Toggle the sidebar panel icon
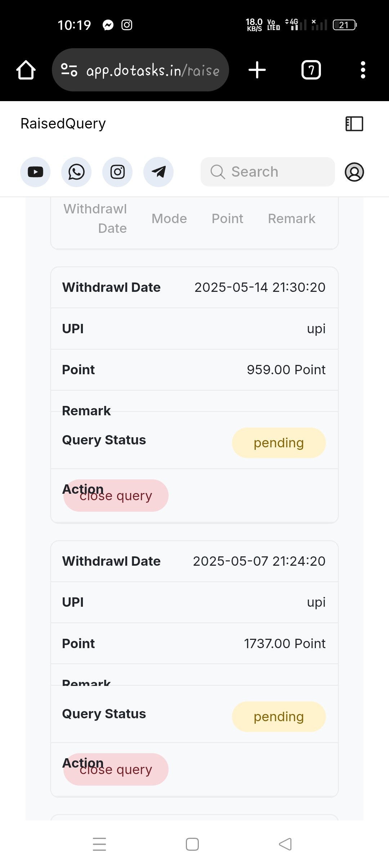The width and height of the screenshot is (389, 868). click(354, 124)
